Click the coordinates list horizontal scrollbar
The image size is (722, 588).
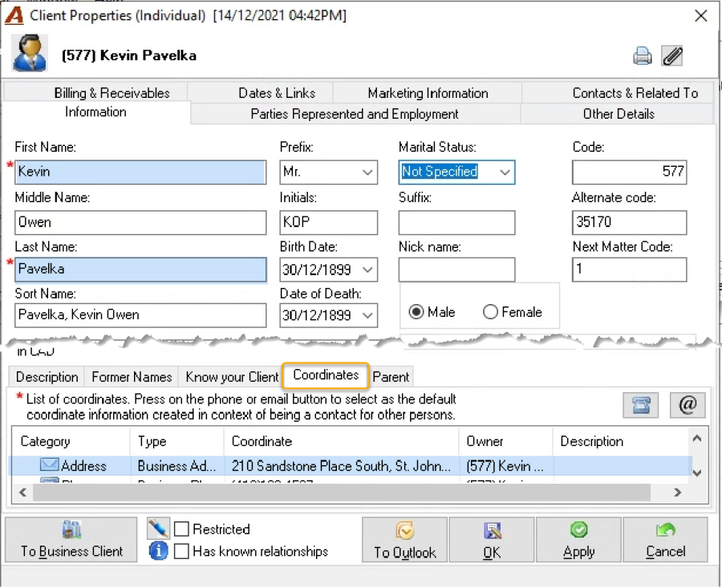tap(341, 493)
